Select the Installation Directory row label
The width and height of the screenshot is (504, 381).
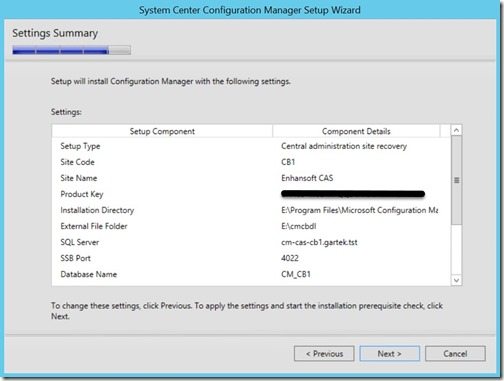pos(97,210)
